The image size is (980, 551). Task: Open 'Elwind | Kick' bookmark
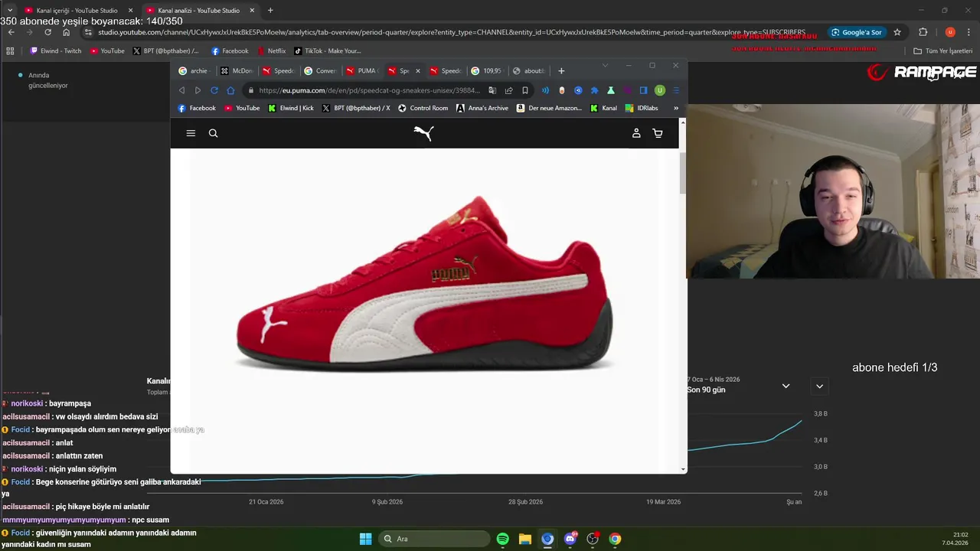pyautogui.click(x=291, y=108)
